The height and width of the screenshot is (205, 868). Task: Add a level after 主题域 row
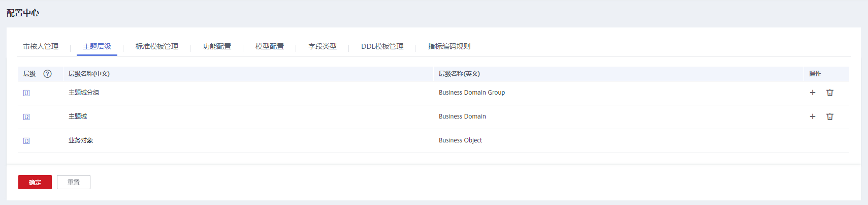pos(812,116)
